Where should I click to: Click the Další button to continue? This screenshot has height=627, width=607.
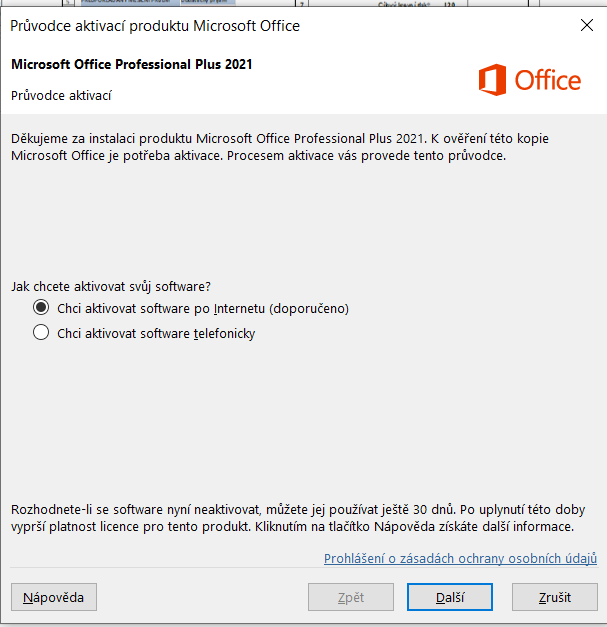coord(450,597)
